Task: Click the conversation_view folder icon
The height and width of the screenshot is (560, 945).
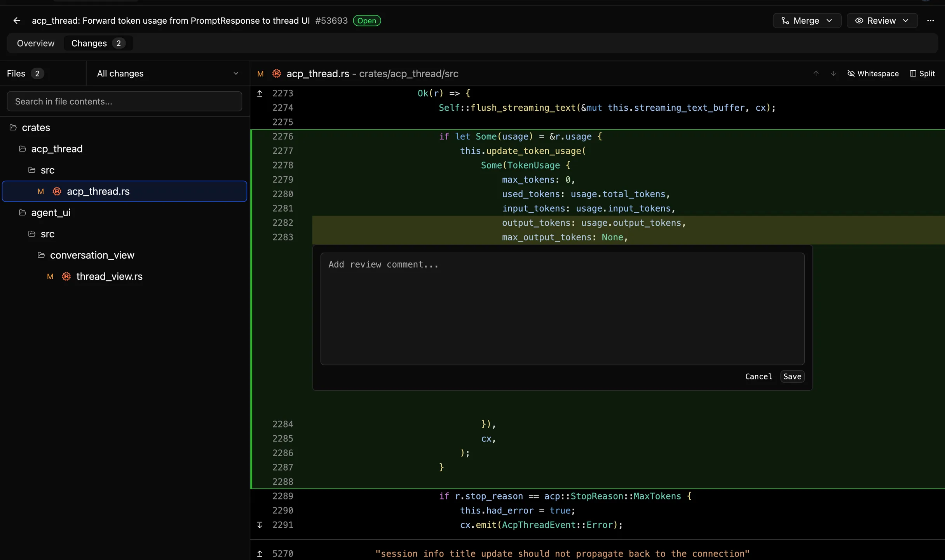Action: pyautogui.click(x=41, y=255)
